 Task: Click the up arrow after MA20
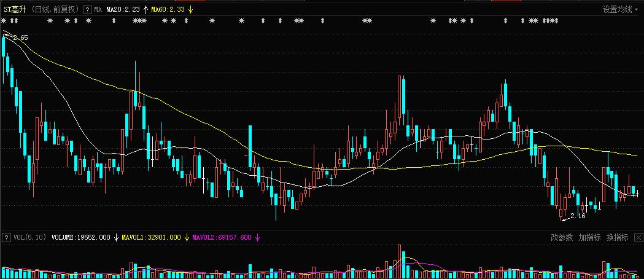(145, 9)
